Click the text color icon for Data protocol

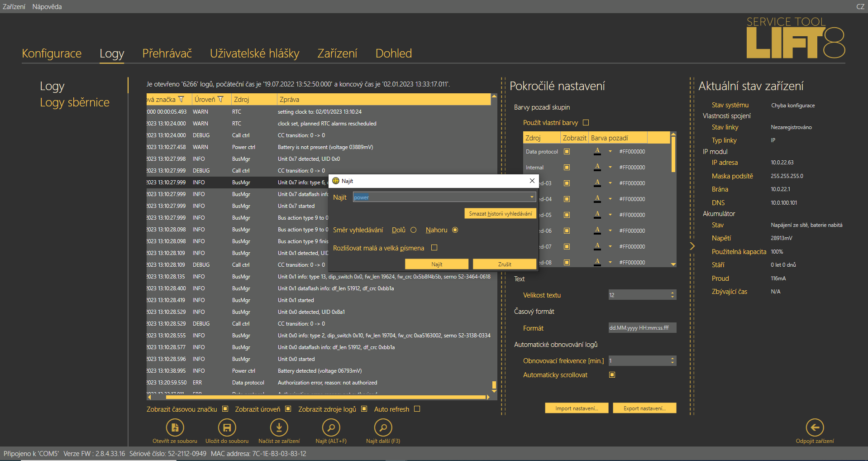point(597,152)
